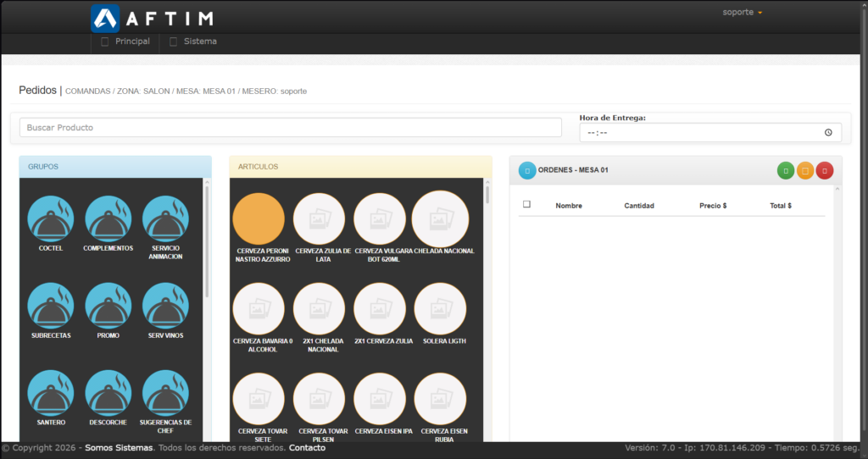This screenshot has width=868, height=459.
Task: Open the SERV VINOS group
Action: coord(165,306)
